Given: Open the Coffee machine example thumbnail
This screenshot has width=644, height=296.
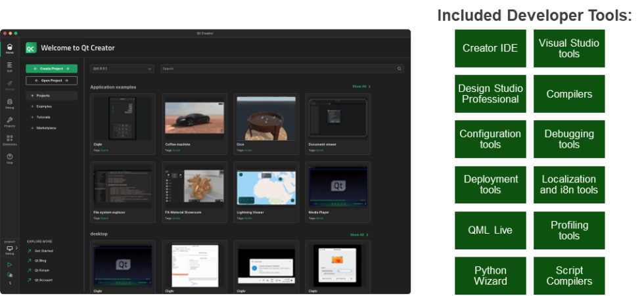Looking at the screenshot, I should click(x=195, y=119).
